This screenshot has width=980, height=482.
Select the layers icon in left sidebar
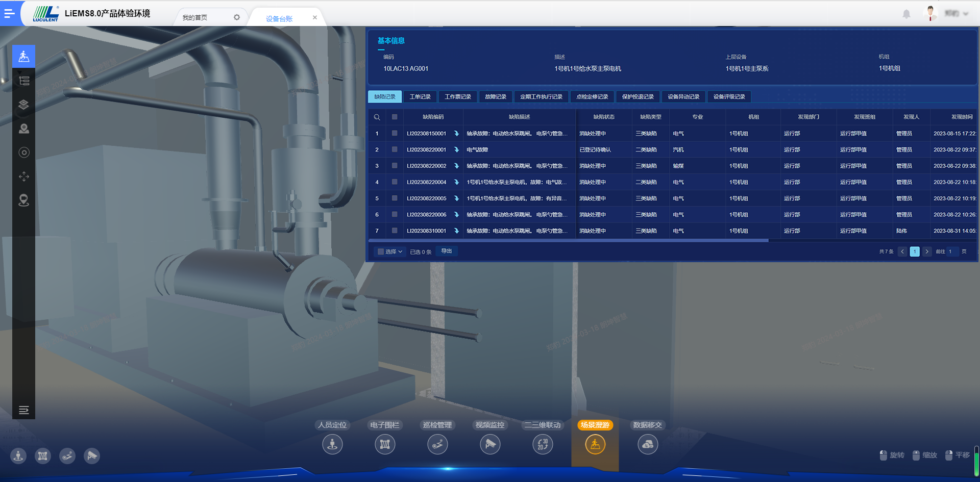[23, 105]
